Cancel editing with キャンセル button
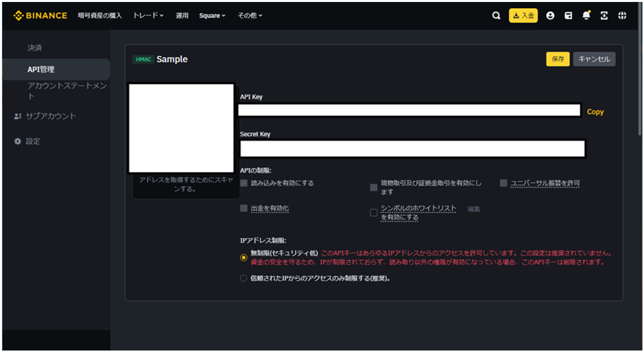 594,59
